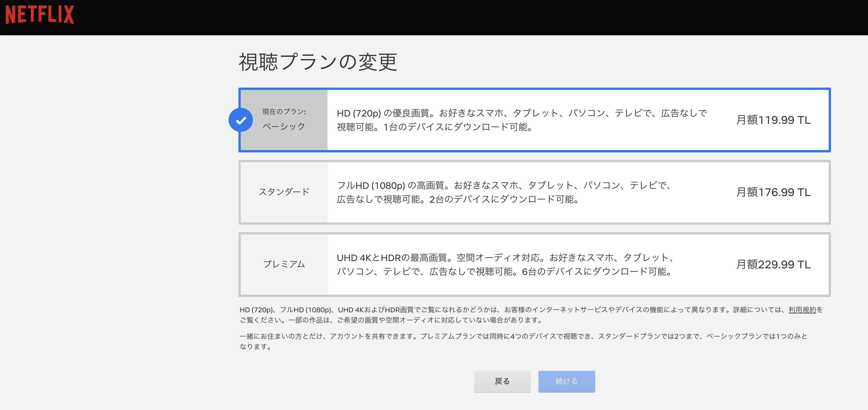868x410 pixels.
Task: Click the picture quality disclaimer paragraph
Action: (531, 315)
